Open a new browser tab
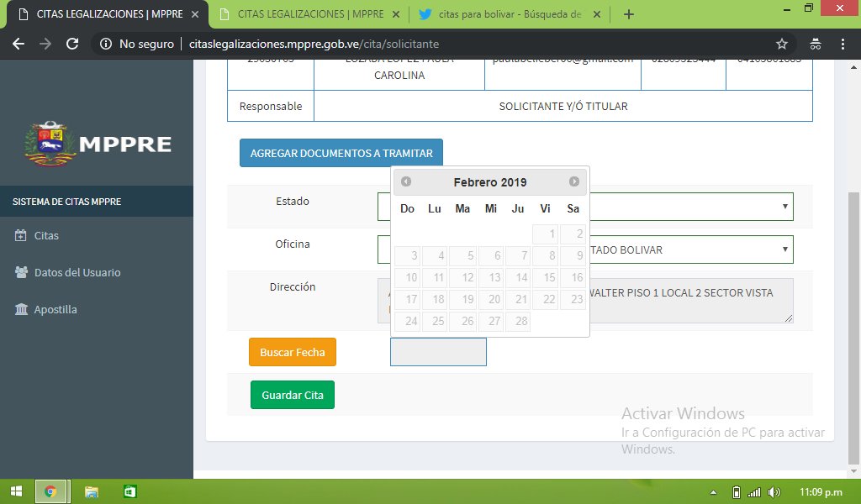Image resolution: width=861 pixels, height=504 pixels. click(x=629, y=14)
